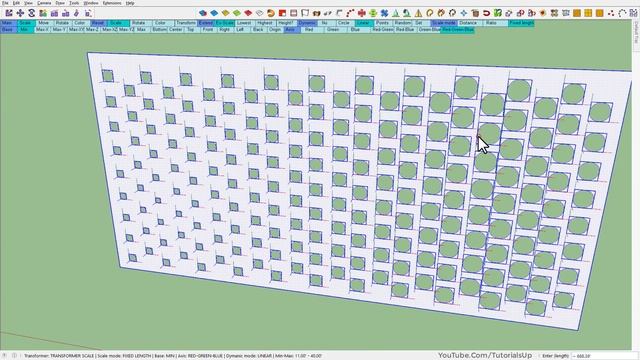Click the yellow warning triangle icon
The image size is (640, 360).
point(418,13)
